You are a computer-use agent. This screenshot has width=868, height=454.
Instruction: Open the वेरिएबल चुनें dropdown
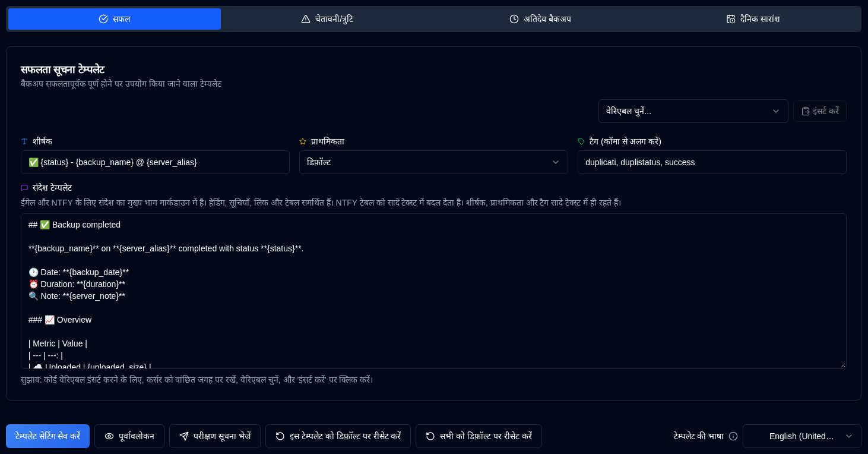tap(693, 111)
